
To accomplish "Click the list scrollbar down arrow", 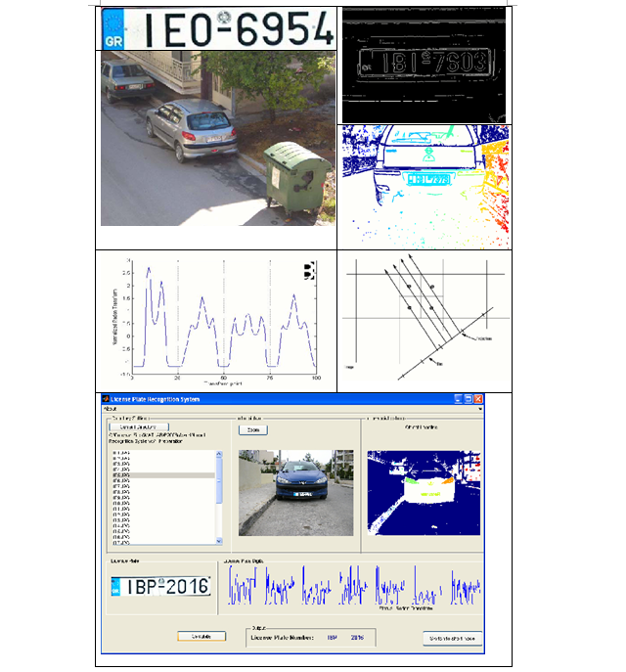I will (x=218, y=540).
